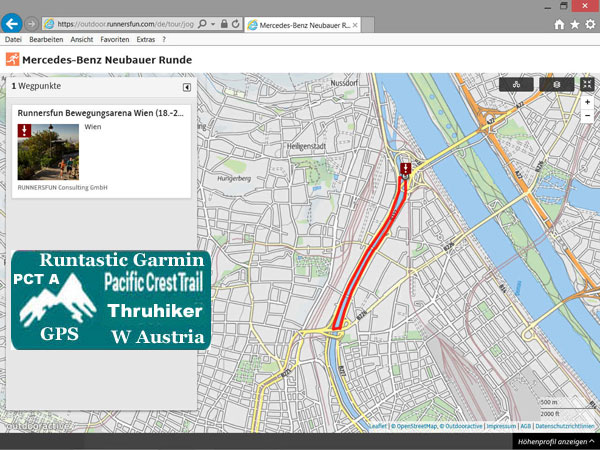Click the 'Nussdorf' map label
Image resolution: width=600 pixels, height=450 pixels.
pos(344,83)
